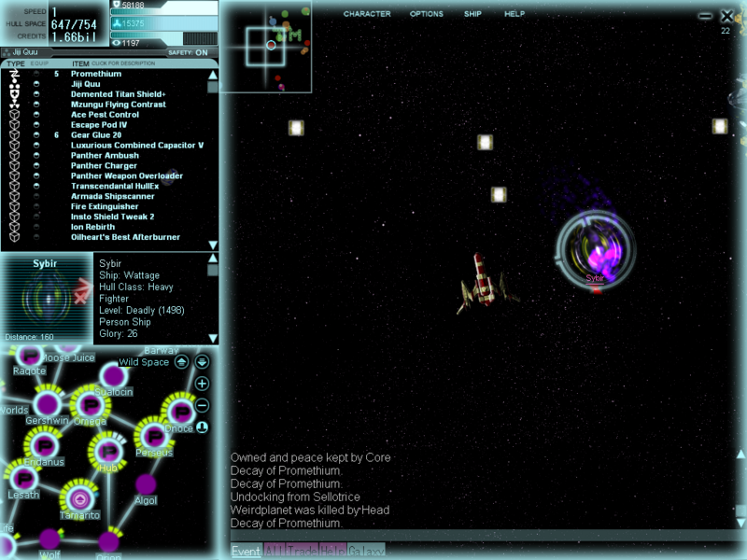Click the galaxy map up-layer arrow
The height and width of the screenshot is (560, 747).
point(182,362)
